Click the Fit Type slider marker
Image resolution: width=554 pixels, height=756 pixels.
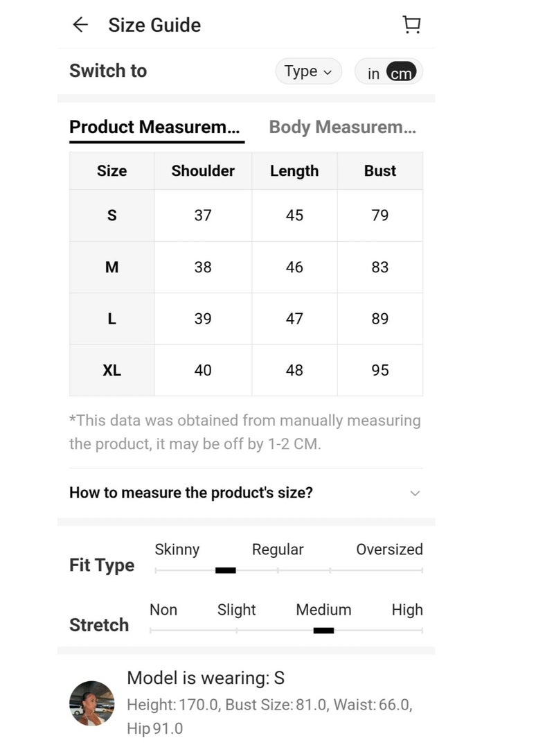point(226,570)
